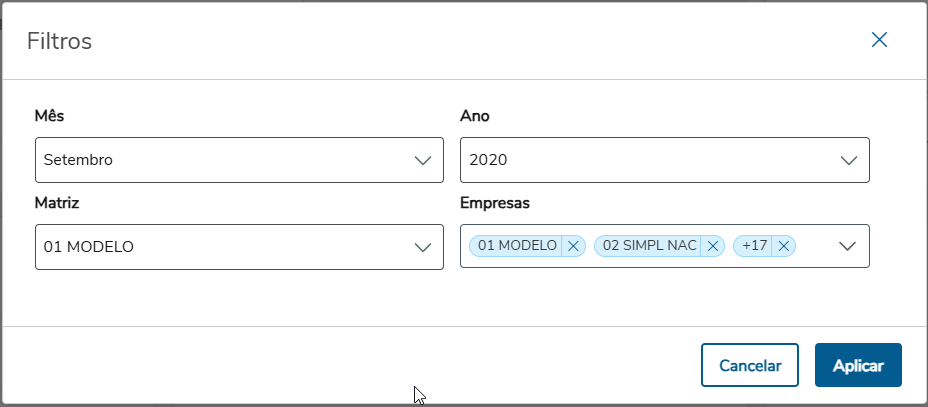The image size is (928, 407).
Task: Close the Filtros dialog with the X icon
Action: pyautogui.click(x=879, y=40)
